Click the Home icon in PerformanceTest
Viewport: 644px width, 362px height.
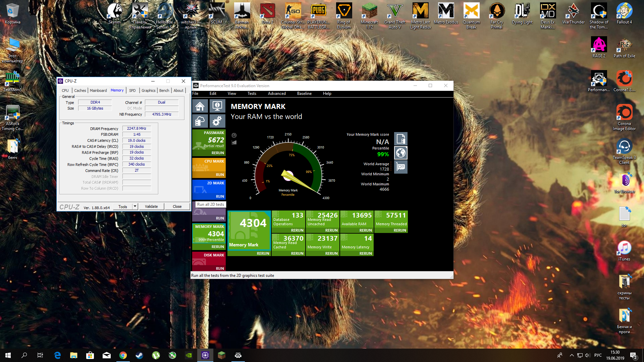(x=200, y=107)
